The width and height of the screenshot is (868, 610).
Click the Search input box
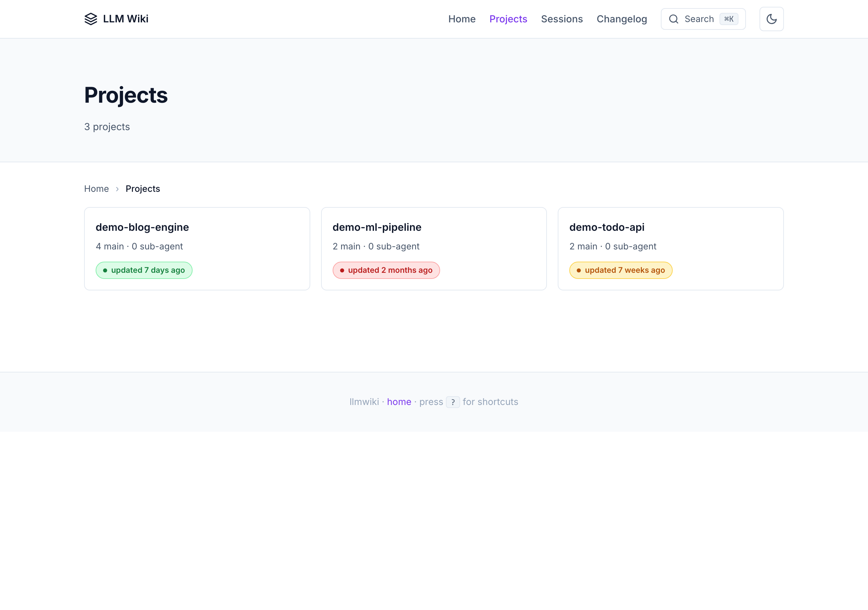pos(698,19)
